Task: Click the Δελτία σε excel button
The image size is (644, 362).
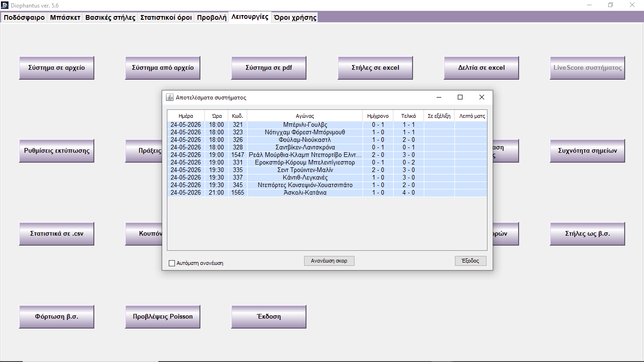Action: pos(481,68)
